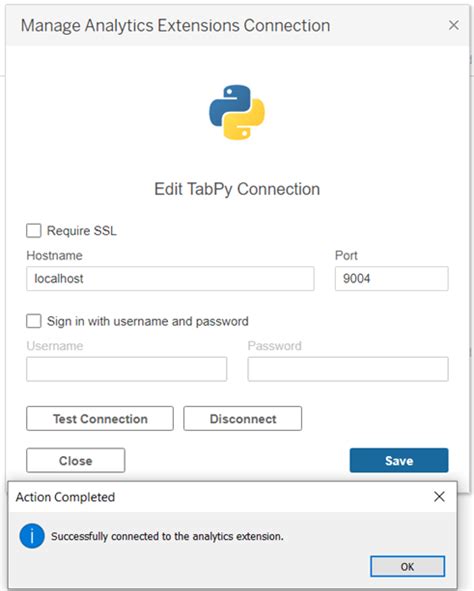The width and height of the screenshot is (474, 591).
Task: Check Sign in with username and password
Action: pos(34,321)
